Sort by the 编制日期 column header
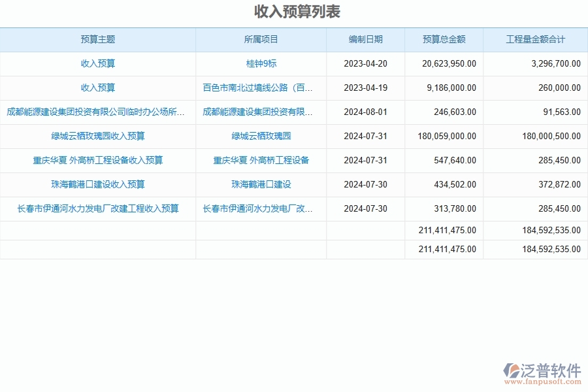Image resolution: width=588 pixels, height=392 pixels. click(365, 39)
